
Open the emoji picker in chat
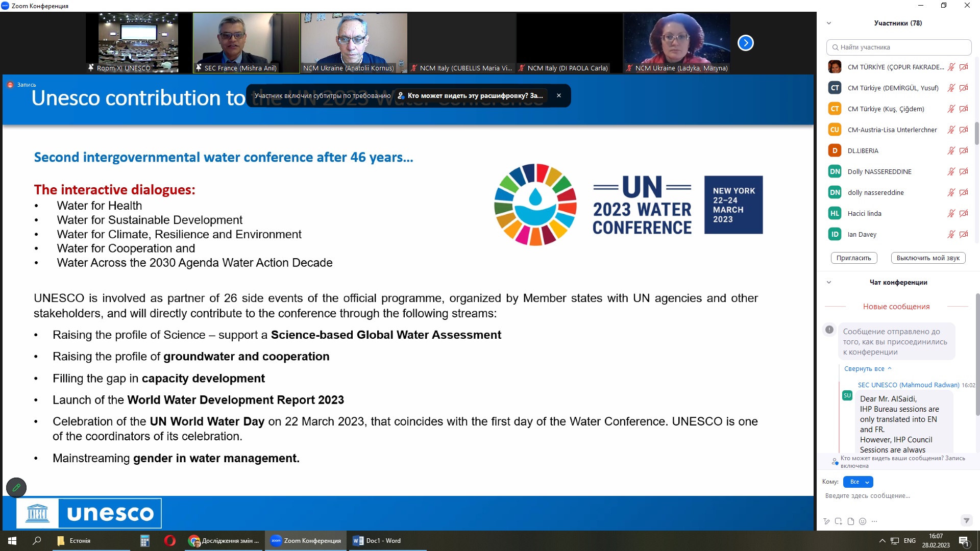pos(863,521)
